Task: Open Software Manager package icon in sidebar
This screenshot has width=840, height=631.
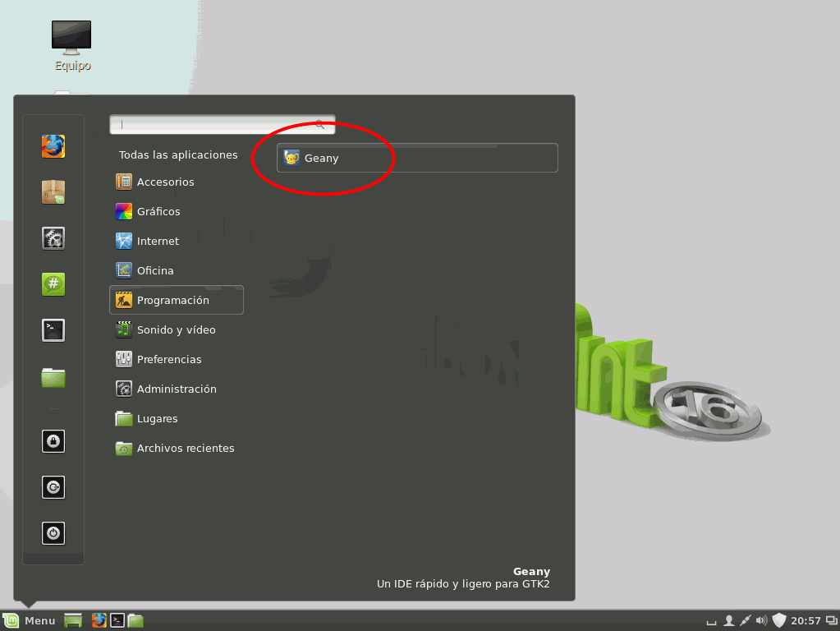Action: pyautogui.click(x=53, y=192)
